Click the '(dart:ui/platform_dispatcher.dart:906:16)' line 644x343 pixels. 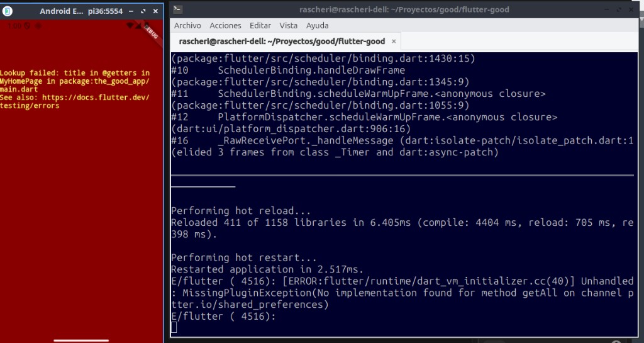tap(291, 129)
